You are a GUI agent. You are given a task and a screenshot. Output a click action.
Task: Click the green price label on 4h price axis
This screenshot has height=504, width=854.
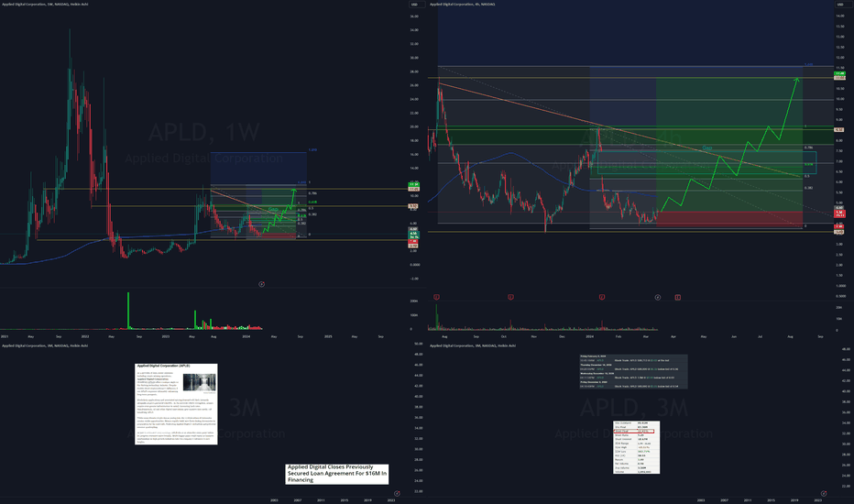pyautogui.click(x=839, y=73)
